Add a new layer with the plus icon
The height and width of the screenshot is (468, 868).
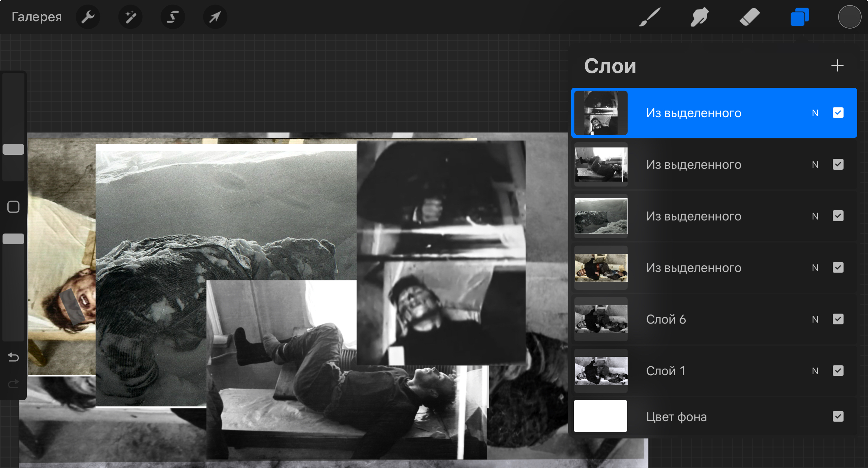(x=837, y=65)
